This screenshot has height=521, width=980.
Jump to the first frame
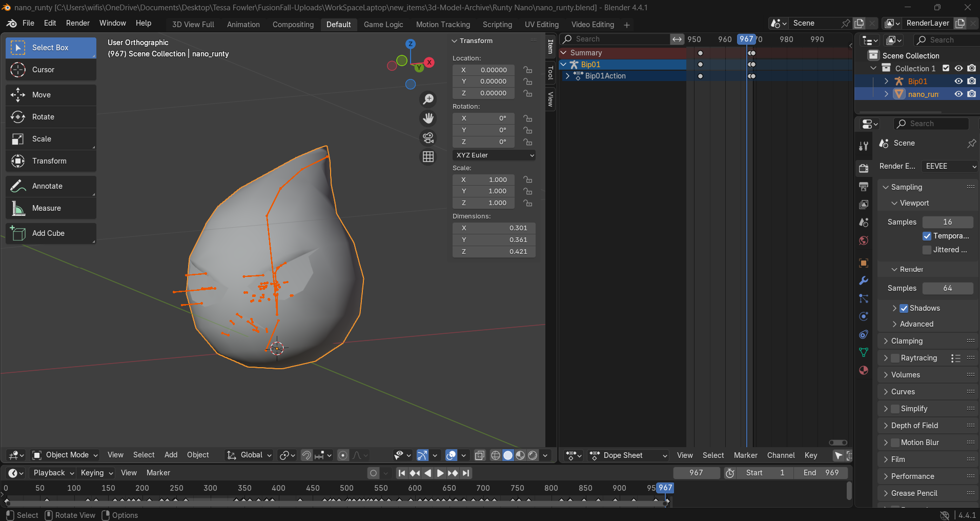pos(402,473)
